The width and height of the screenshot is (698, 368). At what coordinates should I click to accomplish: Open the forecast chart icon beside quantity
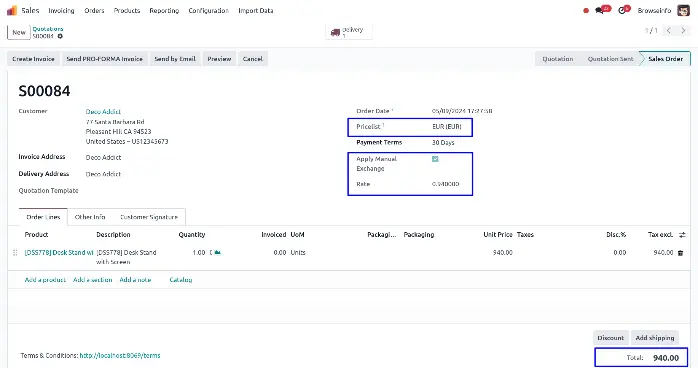pos(217,252)
